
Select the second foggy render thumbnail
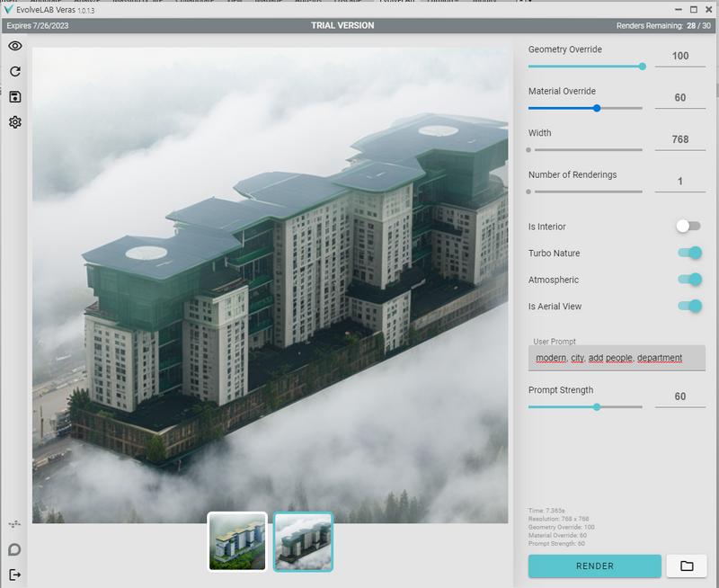point(303,541)
